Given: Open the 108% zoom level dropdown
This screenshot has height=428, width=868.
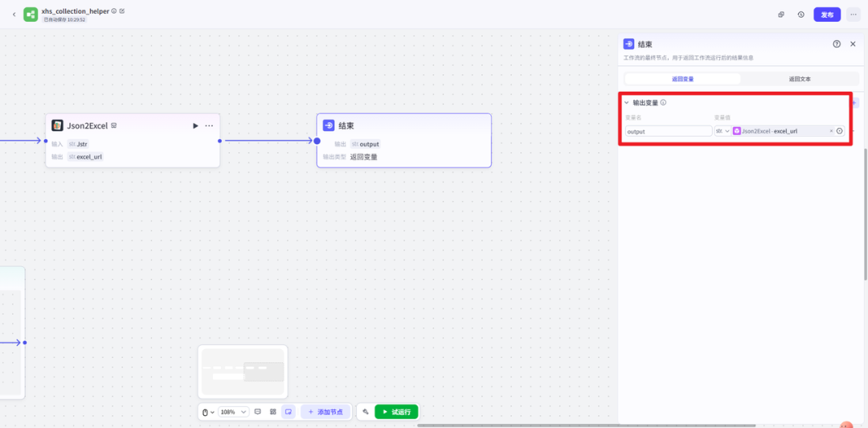Looking at the screenshot, I should click(233, 411).
